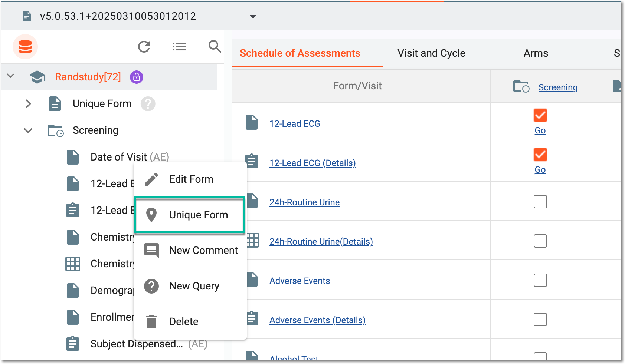Viewport: 625px width, 364px height.
Task: Click the help icon beside Unique Form
Action: pos(148,104)
